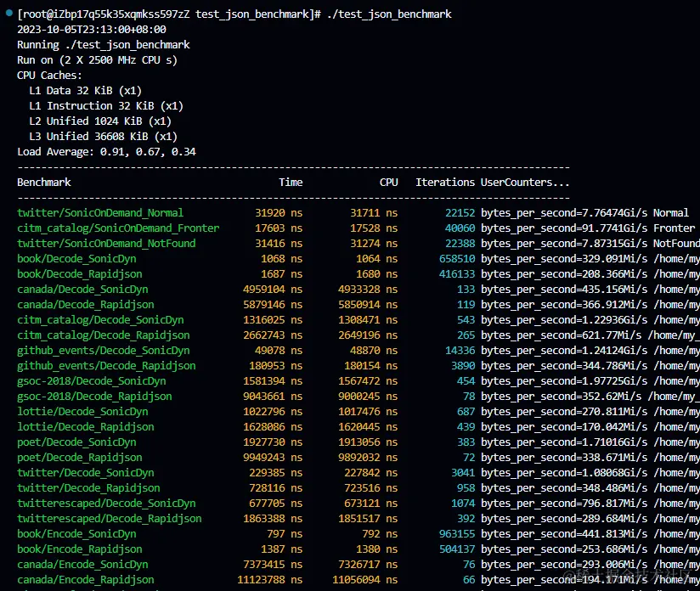Select book/Encode_SonicDyn benchmark name
This screenshot has height=591, width=700.
[76, 534]
